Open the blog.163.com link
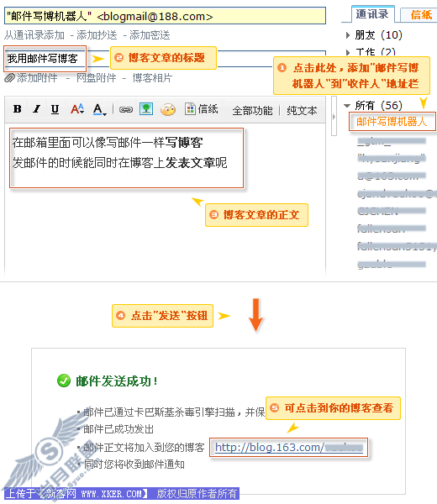The width and height of the screenshot is (437, 504). click(289, 447)
